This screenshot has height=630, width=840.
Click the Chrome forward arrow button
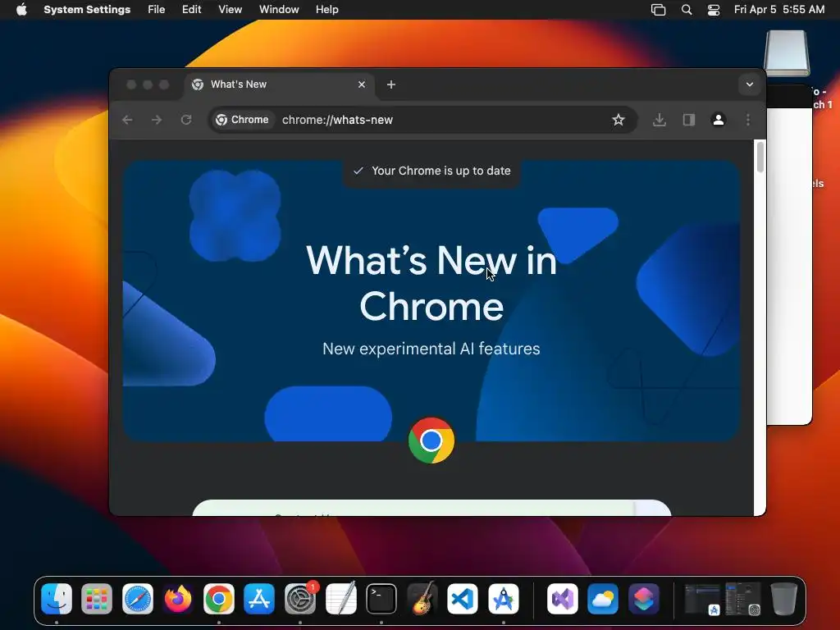(157, 120)
